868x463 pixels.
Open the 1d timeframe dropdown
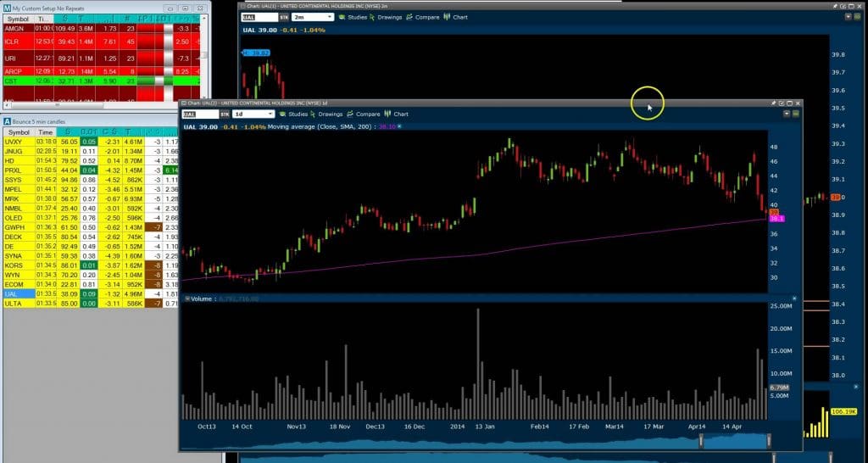tap(253, 114)
